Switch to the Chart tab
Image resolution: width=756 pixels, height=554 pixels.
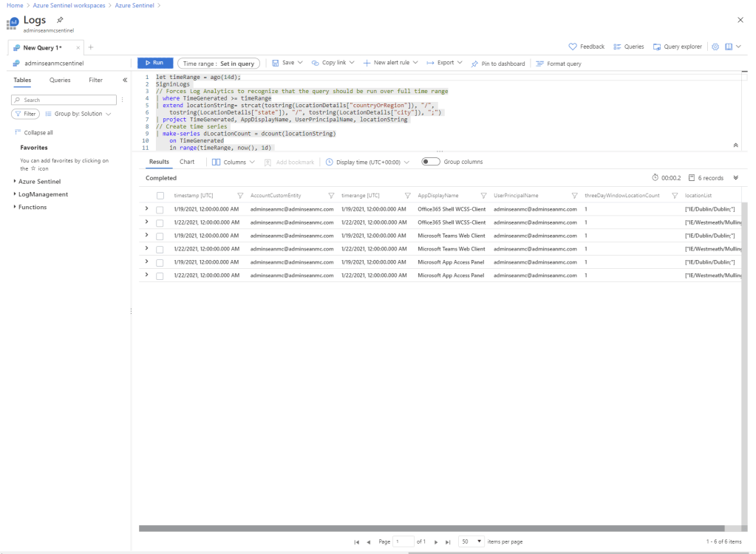click(187, 162)
